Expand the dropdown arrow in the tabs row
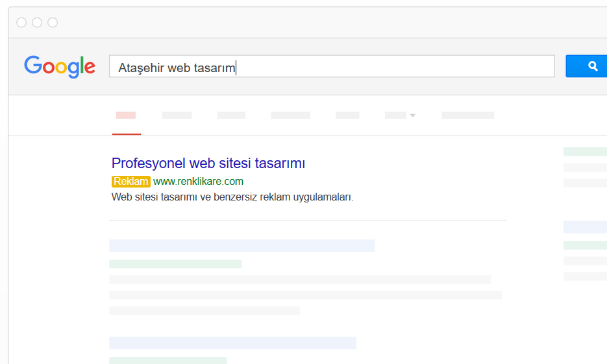The height and width of the screenshot is (364, 607). tap(412, 115)
